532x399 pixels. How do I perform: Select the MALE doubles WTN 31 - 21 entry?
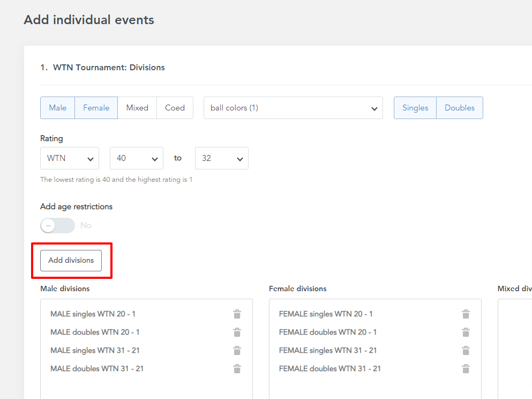point(97,369)
